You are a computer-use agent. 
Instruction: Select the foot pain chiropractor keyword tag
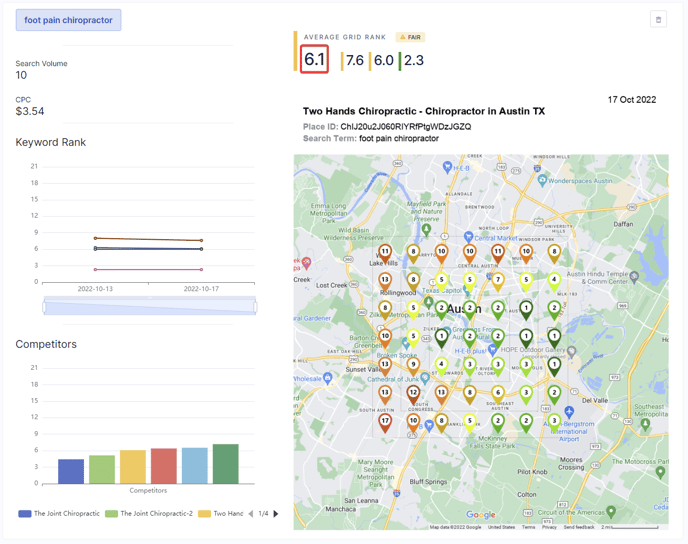[69, 20]
